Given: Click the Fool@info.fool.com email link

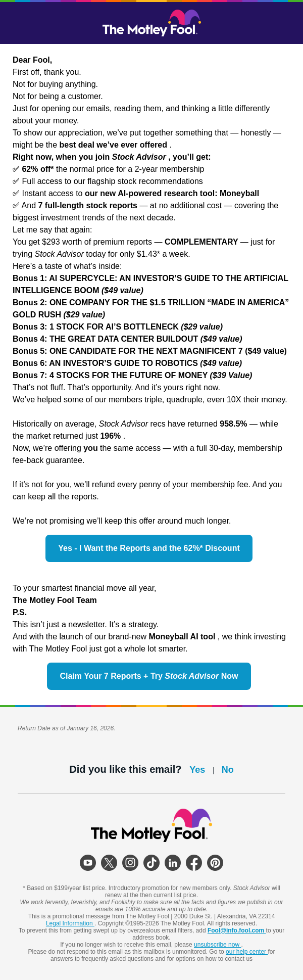Looking at the screenshot, I should coord(236,930).
